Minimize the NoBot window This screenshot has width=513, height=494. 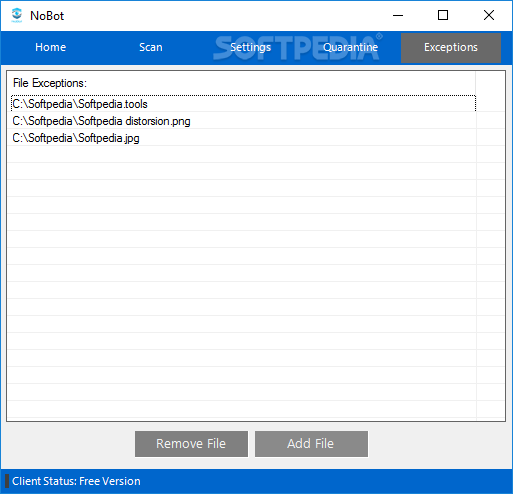(x=398, y=15)
